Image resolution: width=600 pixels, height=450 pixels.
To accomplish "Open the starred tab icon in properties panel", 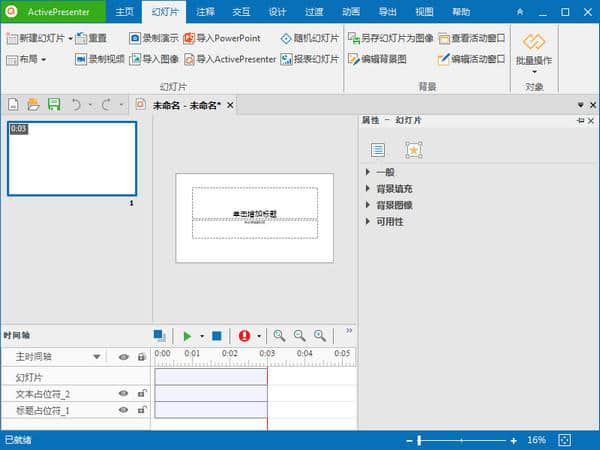I will [413, 150].
